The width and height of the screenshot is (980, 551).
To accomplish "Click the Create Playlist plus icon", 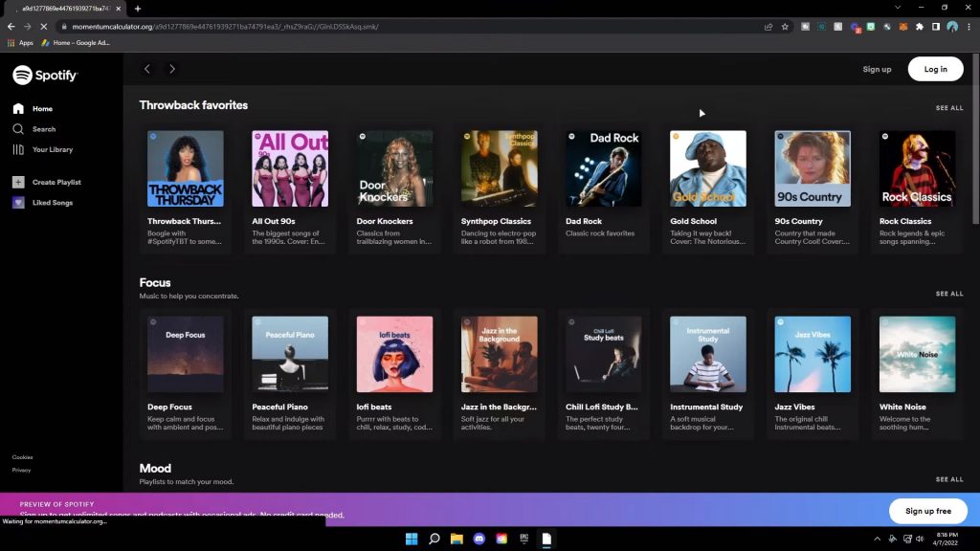I will point(18,182).
